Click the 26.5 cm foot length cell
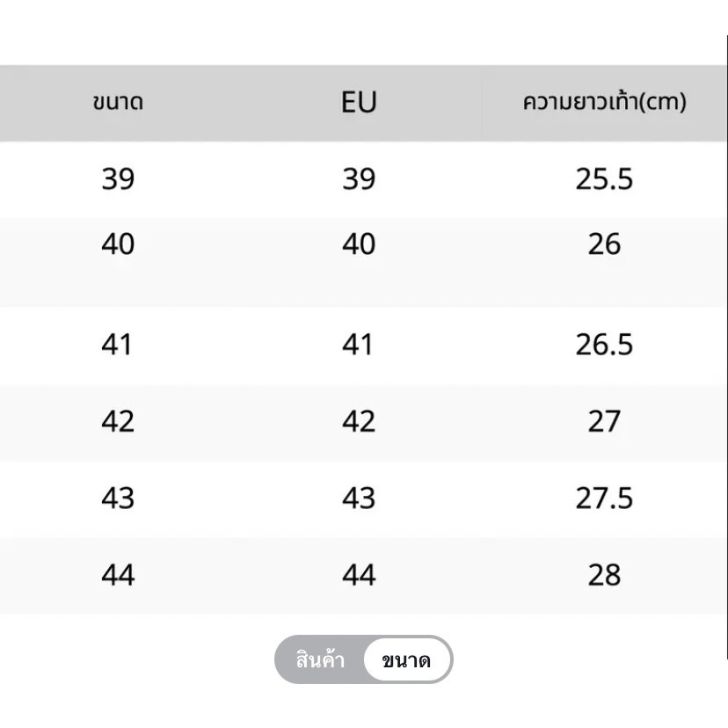 click(604, 344)
